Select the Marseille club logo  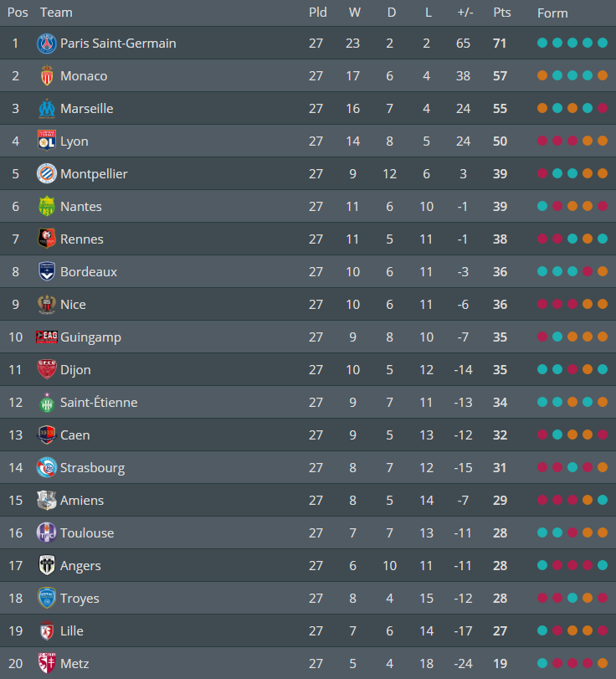[x=47, y=109]
